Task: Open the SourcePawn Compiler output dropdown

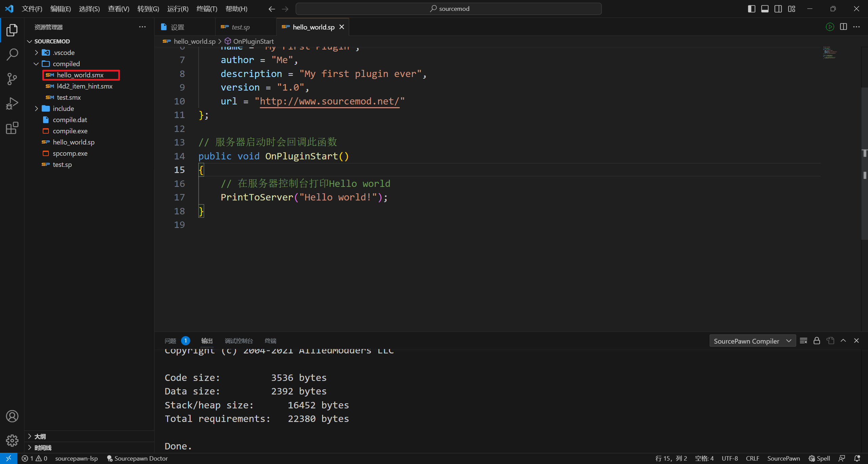Action: coord(752,341)
